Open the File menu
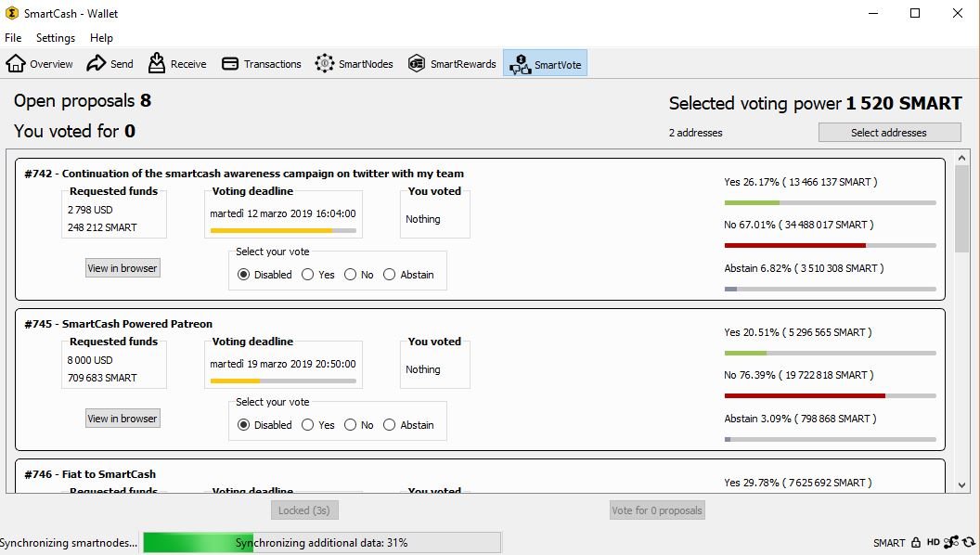The height and width of the screenshot is (555, 980). tap(13, 38)
